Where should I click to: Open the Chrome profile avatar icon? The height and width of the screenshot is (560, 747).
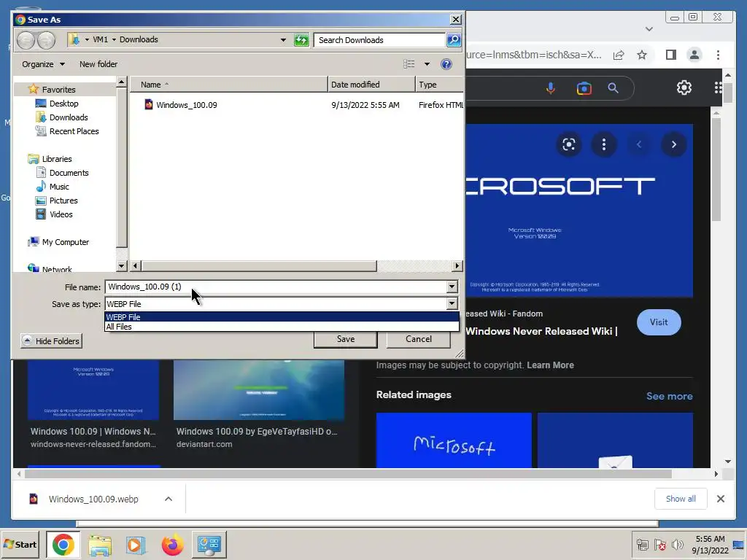pos(694,55)
